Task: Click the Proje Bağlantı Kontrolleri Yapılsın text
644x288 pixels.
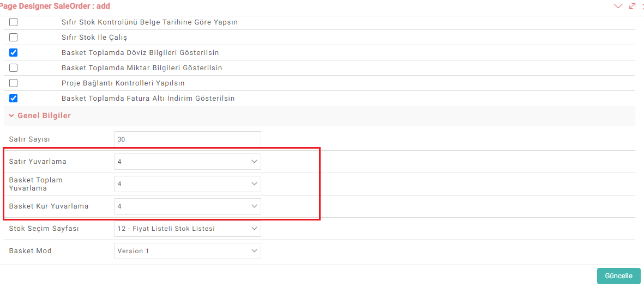Action: (x=123, y=83)
